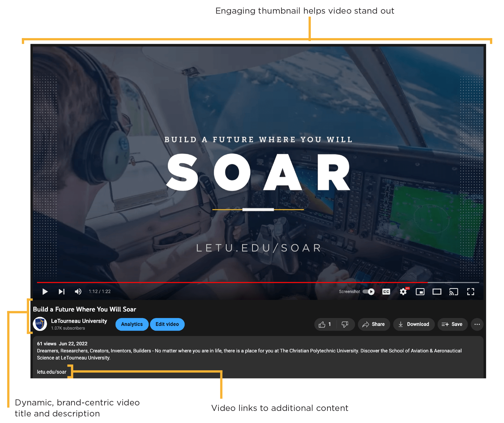This screenshot has height=423, width=504.
Task: Click the 1.07K subscribers text
Action: pos(68,328)
